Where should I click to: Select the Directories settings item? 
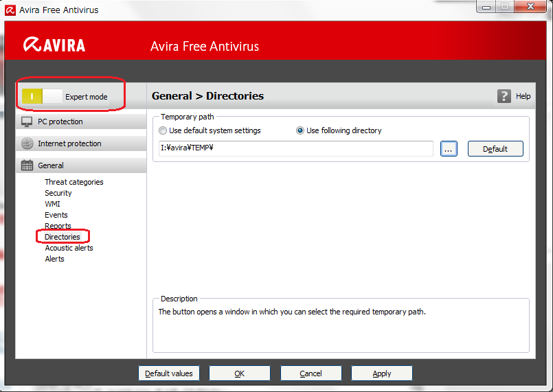tap(63, 237)
